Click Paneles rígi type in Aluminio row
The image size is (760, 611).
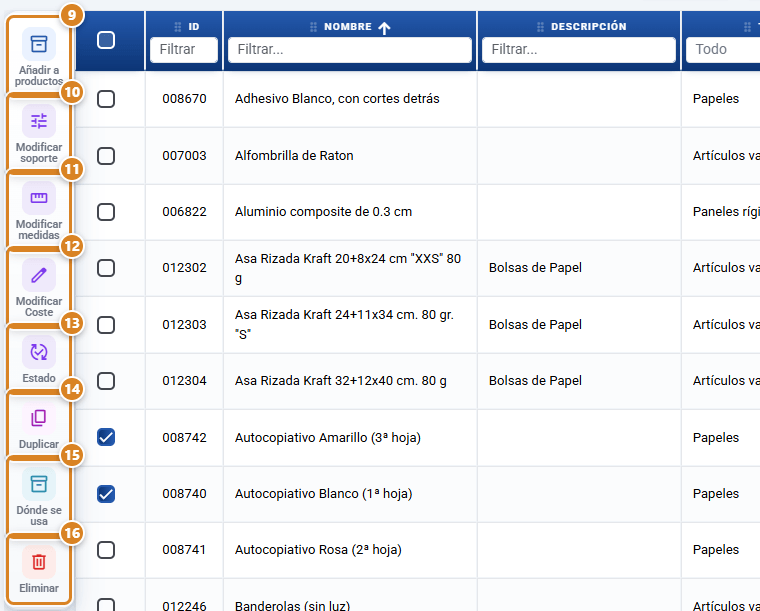click(726, 212)
